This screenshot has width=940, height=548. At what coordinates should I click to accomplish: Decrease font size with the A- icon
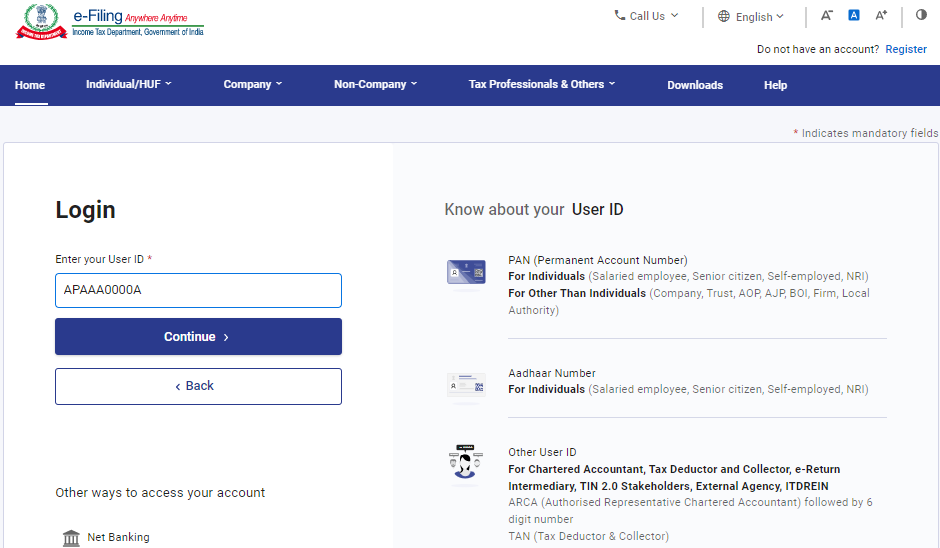coord(826,16)
